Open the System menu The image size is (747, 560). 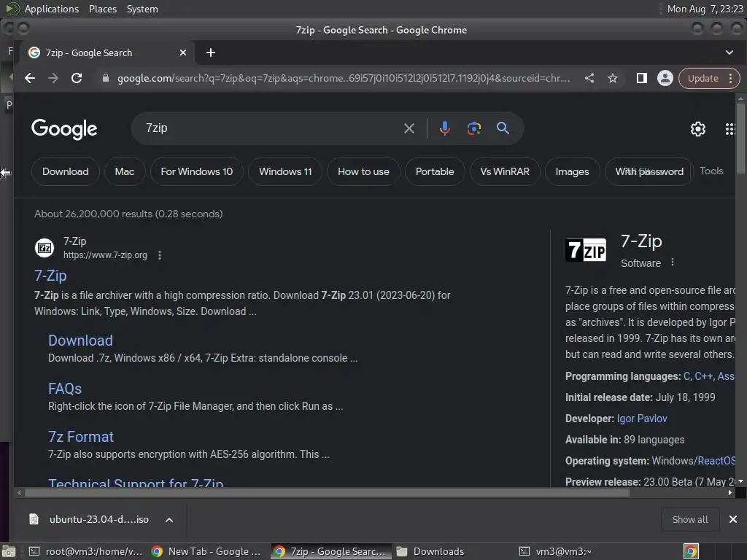[142, 9]
